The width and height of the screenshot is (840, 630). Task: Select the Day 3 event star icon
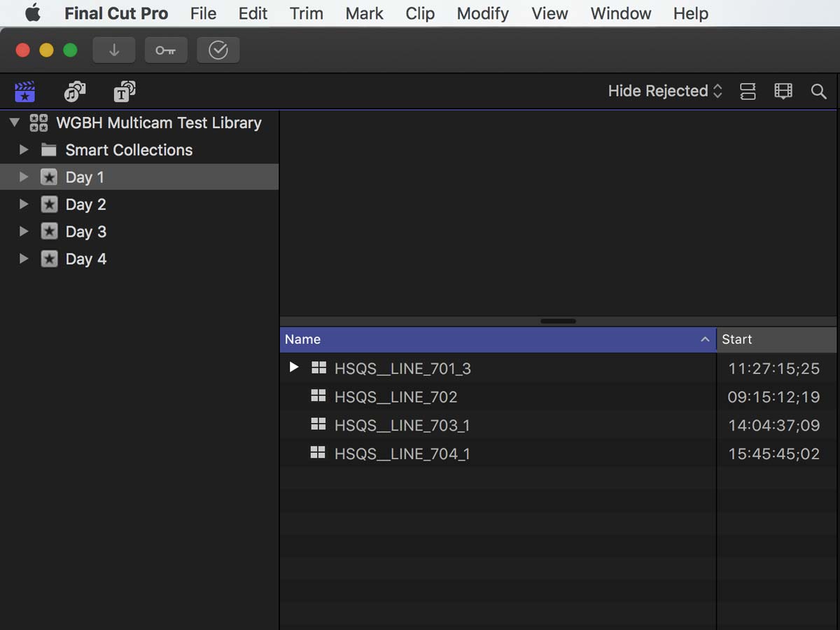49,231
